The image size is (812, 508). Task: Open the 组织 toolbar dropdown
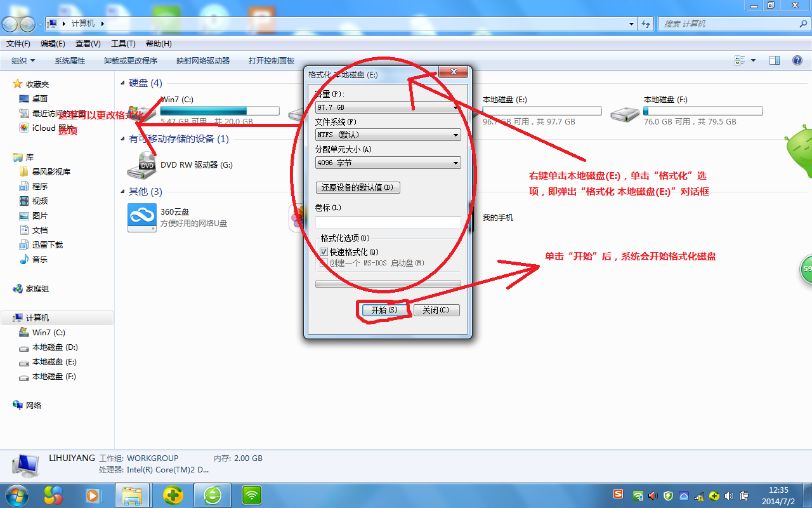tap(23, 60)
